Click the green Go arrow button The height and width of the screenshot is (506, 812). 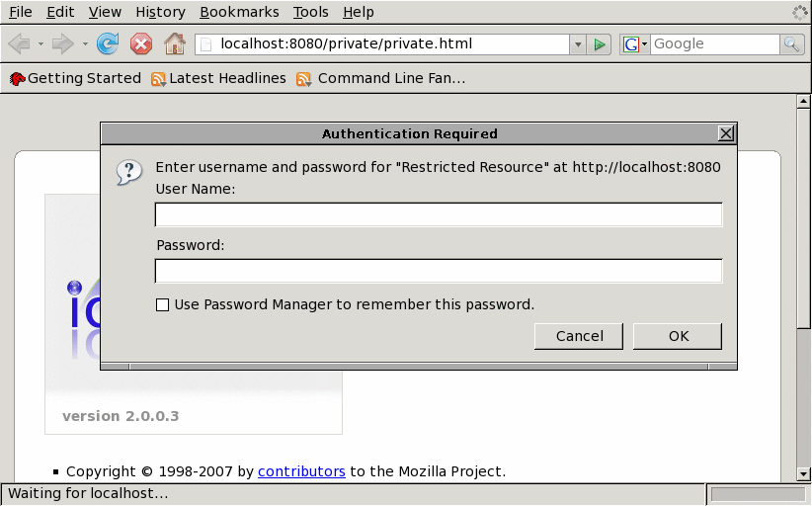point(600,44)
